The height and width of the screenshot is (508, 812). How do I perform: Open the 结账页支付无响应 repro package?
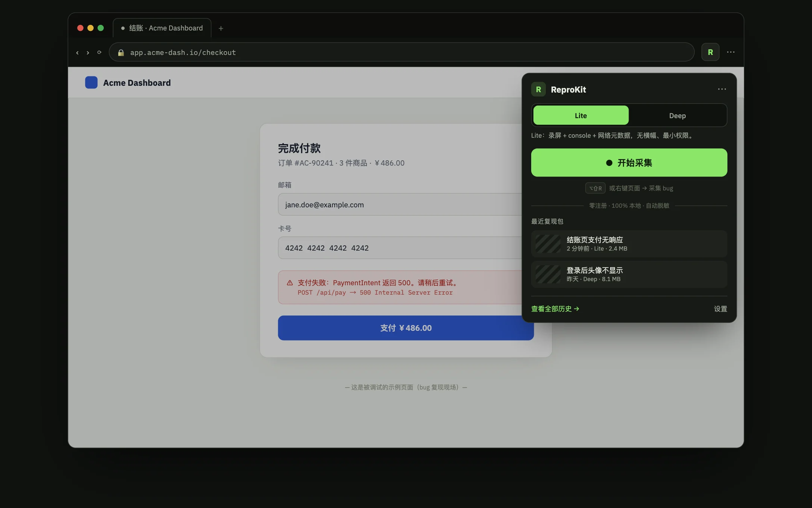pyautogui.click(x=629, y=244)
